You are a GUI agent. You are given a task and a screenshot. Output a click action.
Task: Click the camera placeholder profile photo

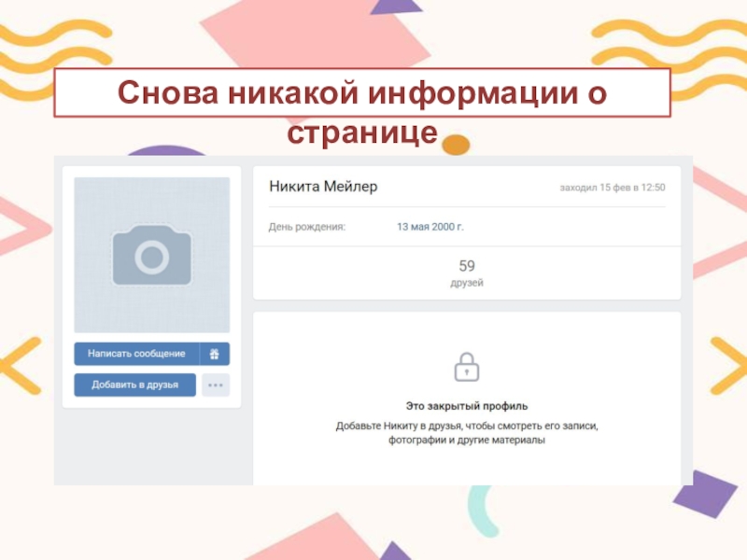point(152,255)
